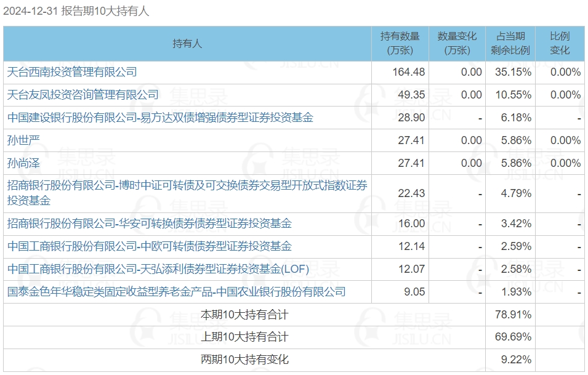
Task: Open 易方达双债增强债券型证券投资基金 link
Action: coord(160,118)
